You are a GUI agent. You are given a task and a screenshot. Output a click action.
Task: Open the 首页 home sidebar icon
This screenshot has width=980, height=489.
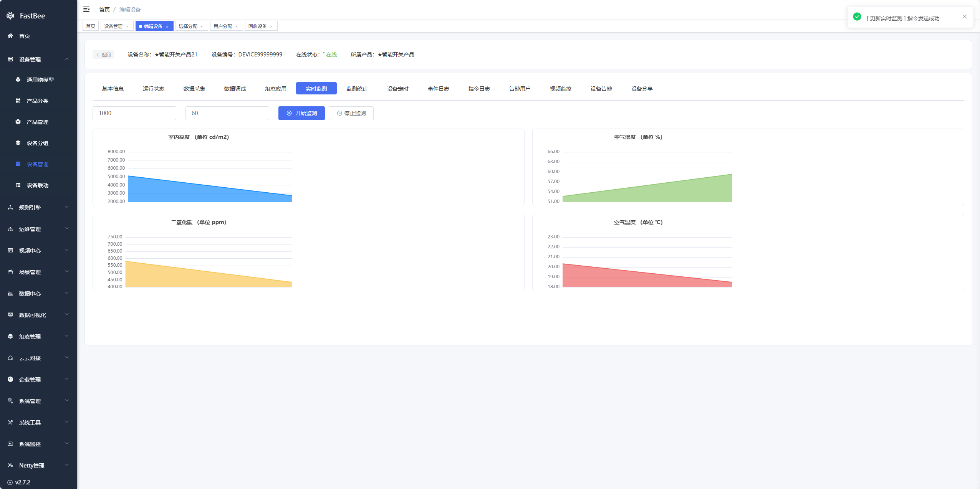pyautogui.click(x=10, y=36)
